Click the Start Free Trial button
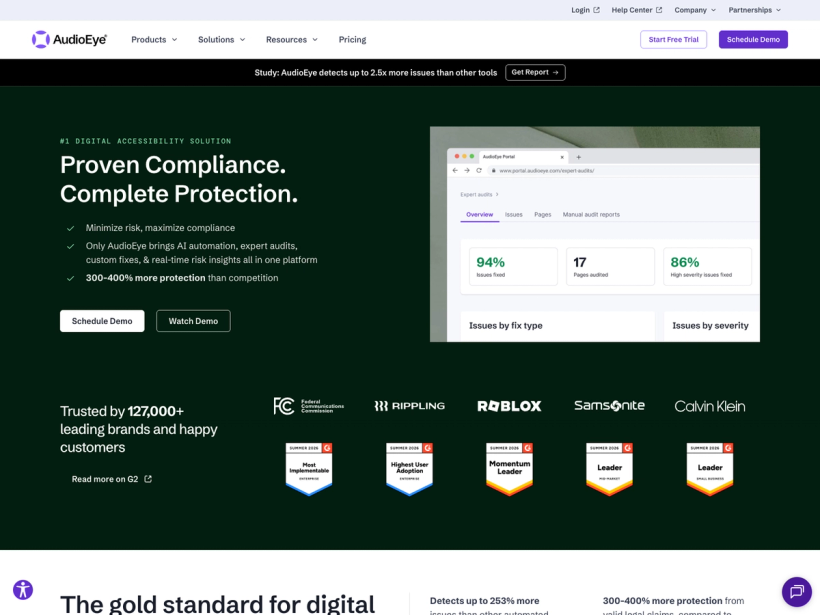The width and height of the screenshot is (820, 615). pyautogui.click(x=673, y=40)
